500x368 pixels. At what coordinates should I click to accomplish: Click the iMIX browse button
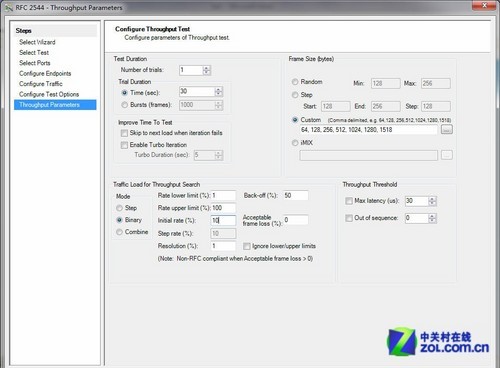coord(447,155)
